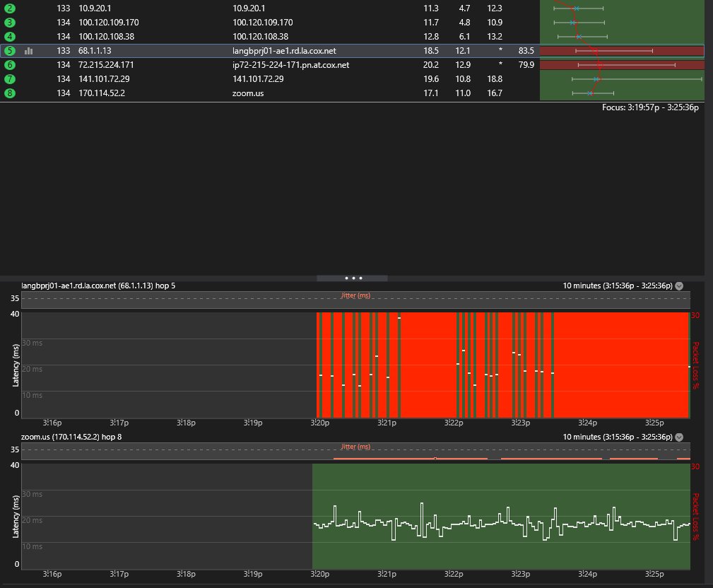Select the 100.120.109.170 IP cell in hop 3
The image size is (713, 588).
click(x=109, y=23)
